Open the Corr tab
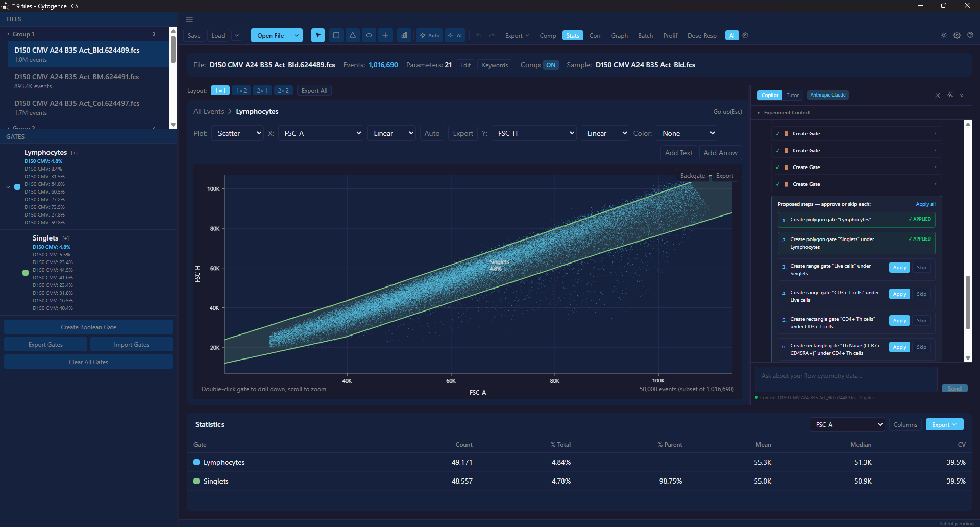The height and width of the screenshot is (527, 980). tap(595, 35)
